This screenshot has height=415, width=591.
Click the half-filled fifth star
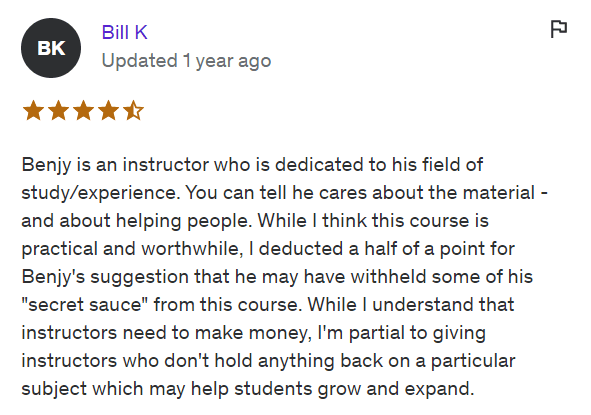(x=133, y=110)
